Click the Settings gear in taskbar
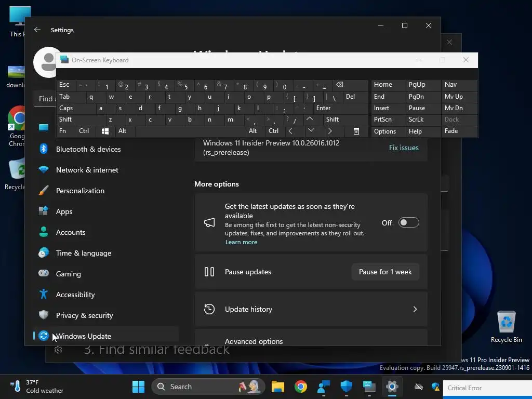This screenshot has width=532, height=399. coord(392,387)
